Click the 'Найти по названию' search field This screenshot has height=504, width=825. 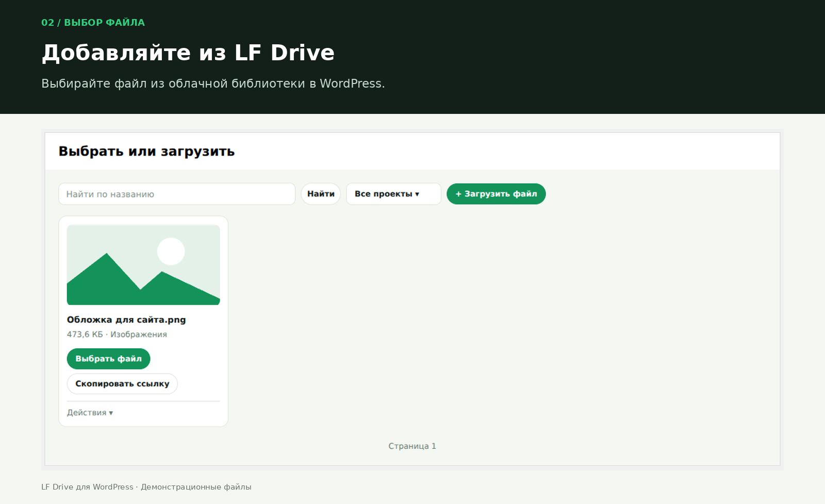177,194
